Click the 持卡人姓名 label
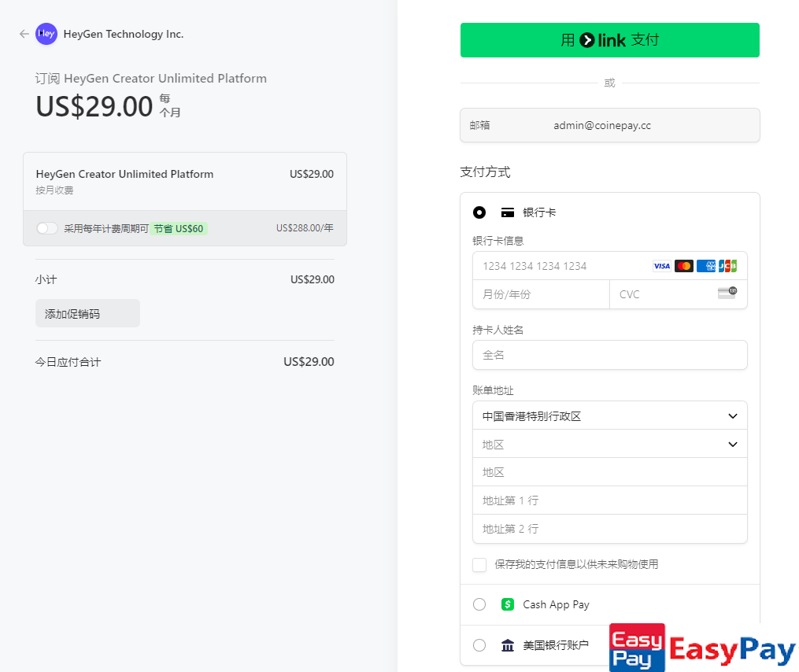 tap(498, 330)
